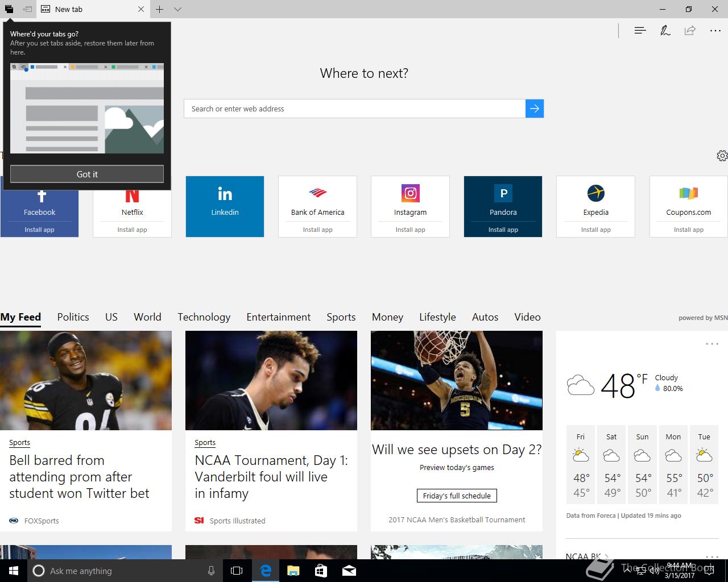Open NCAA Tournament Day 1 headline
The image size is (728, 582).
click(271, 477)
